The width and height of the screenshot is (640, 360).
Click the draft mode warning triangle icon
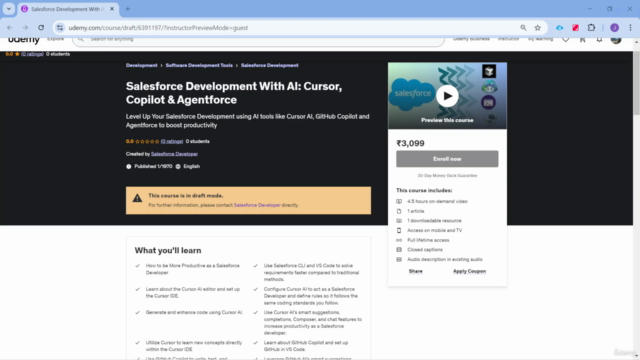[137, 198]
